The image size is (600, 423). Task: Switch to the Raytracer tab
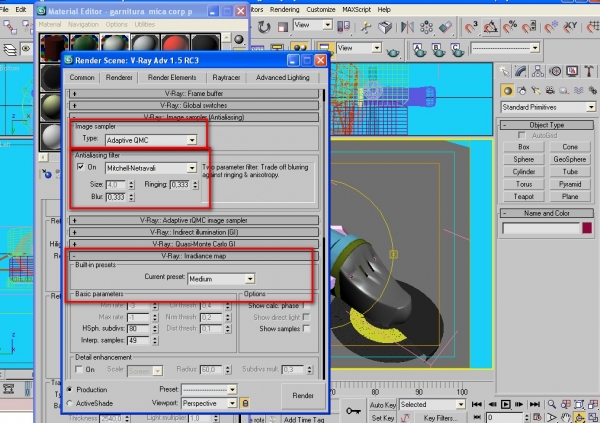pos(226,77)
